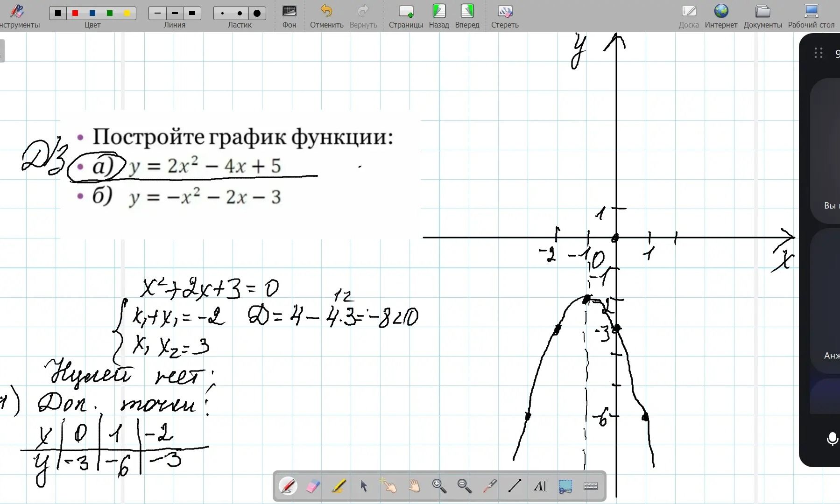This screenshot has width=840, height=504.
Task: Select the text tool in bottom toolbar
Action: (x=540, y=486)
